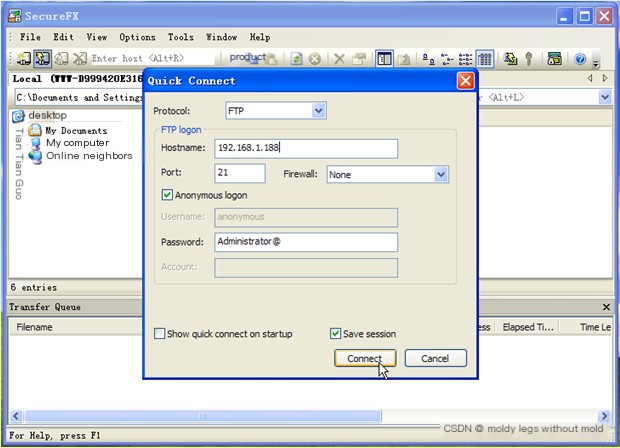620x448 pixels.
Task: Uncheck the Save session checkbox
Action: (335, 333)
